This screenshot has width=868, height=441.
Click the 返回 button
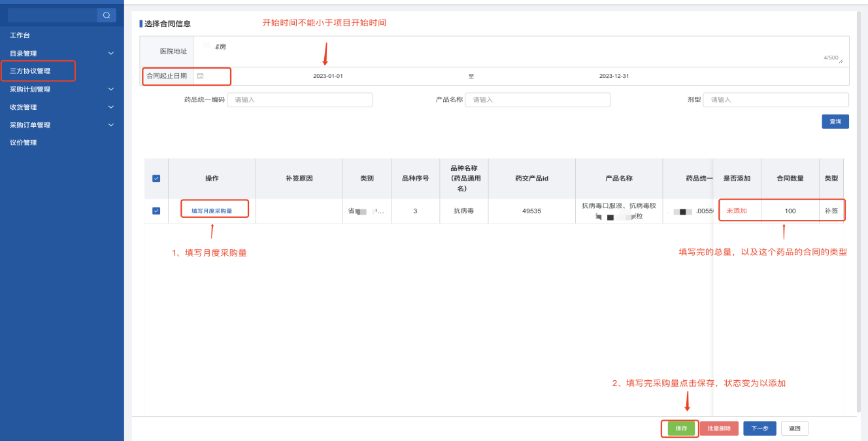(x=795, y=429)
